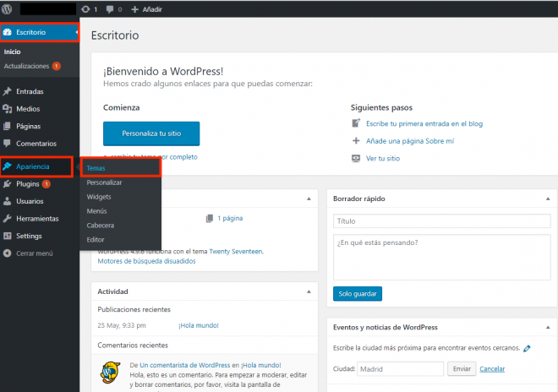
Task: Click the Páginas pages icon
Action: (7, 126)
